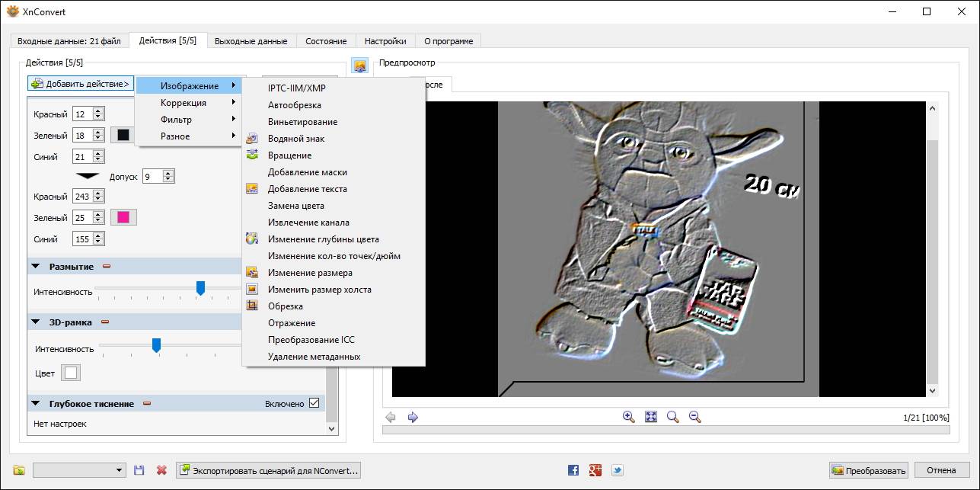Viewport: 980px width, 490px height.
Task: Increase the Синий value 155 stepper
Action: pyautogui.click(x=98, y=235)
